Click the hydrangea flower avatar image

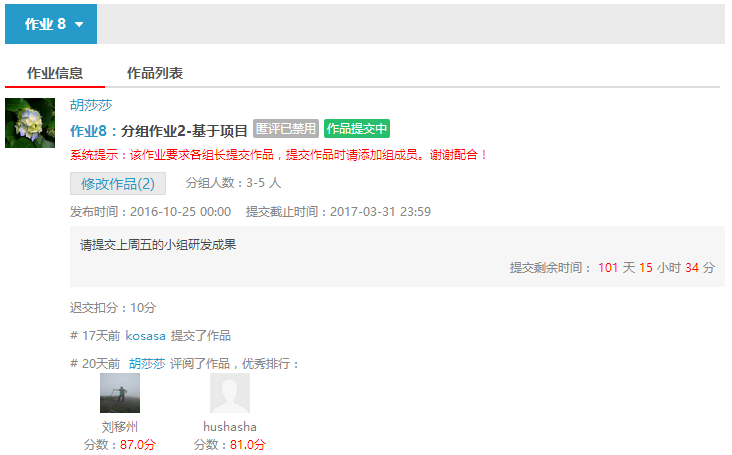coord(30,123)
